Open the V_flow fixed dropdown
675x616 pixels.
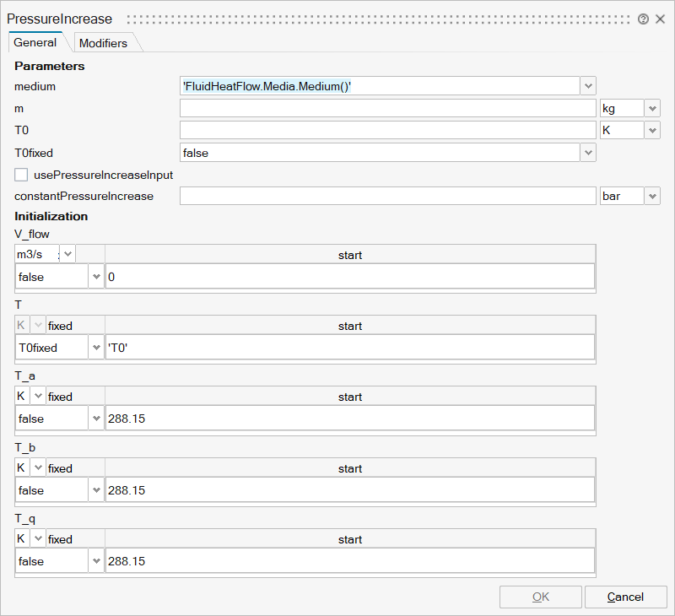point(95,277)
